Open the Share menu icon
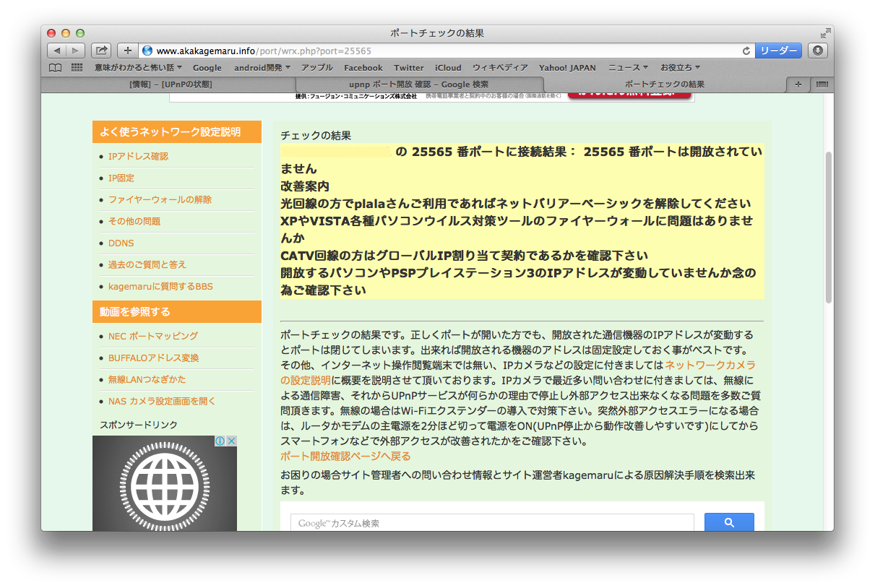This screenshot has height=588, width=875. pos(102,51)
